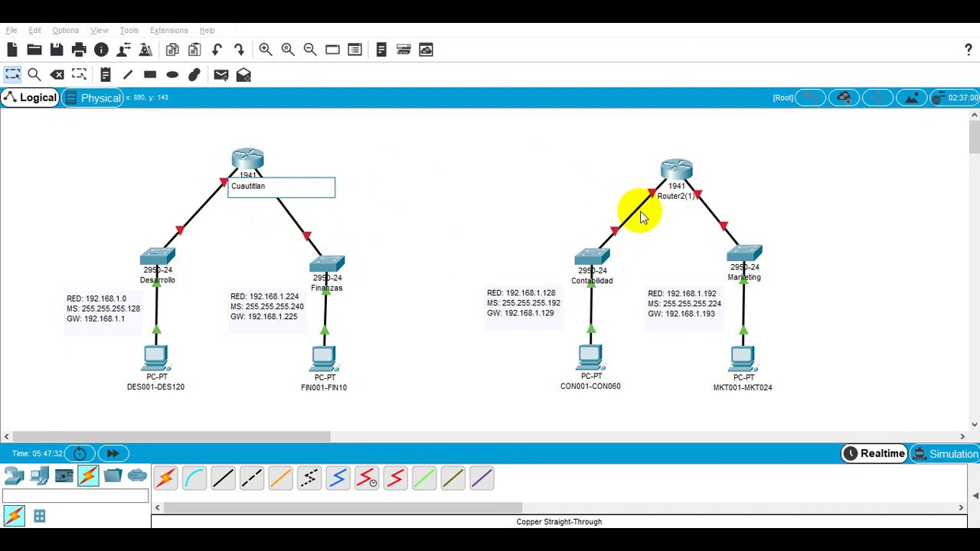This screenshot has width=980, height=551.
Task: Open Network Information icon
Action: 101,50
